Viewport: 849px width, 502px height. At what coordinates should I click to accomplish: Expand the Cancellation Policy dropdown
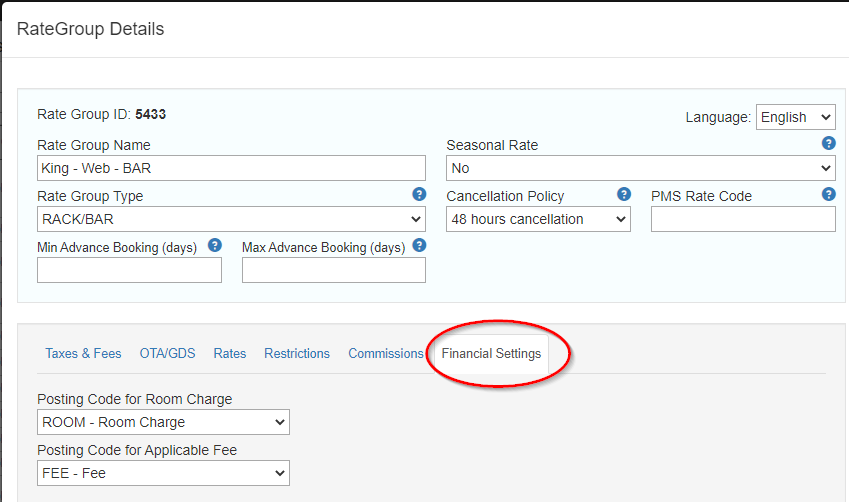[538, 219]
